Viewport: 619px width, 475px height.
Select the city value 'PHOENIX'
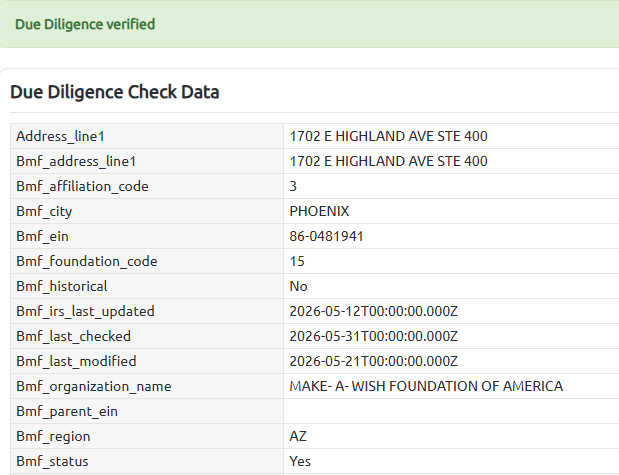[x=319, y=211]
